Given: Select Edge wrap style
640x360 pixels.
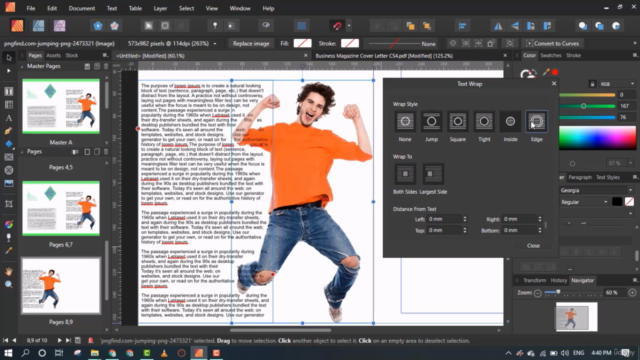Looking at the screenshot, I should point(536,121).
